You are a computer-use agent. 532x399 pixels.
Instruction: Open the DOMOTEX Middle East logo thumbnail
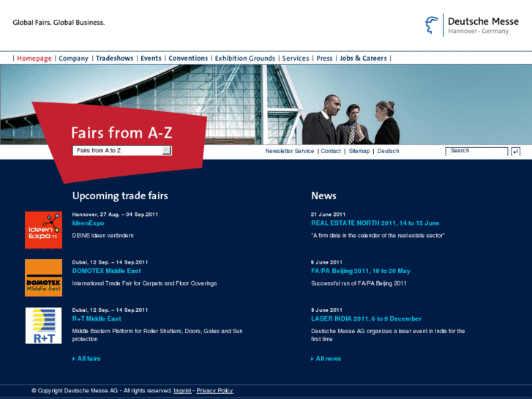[x=43, y=277]
